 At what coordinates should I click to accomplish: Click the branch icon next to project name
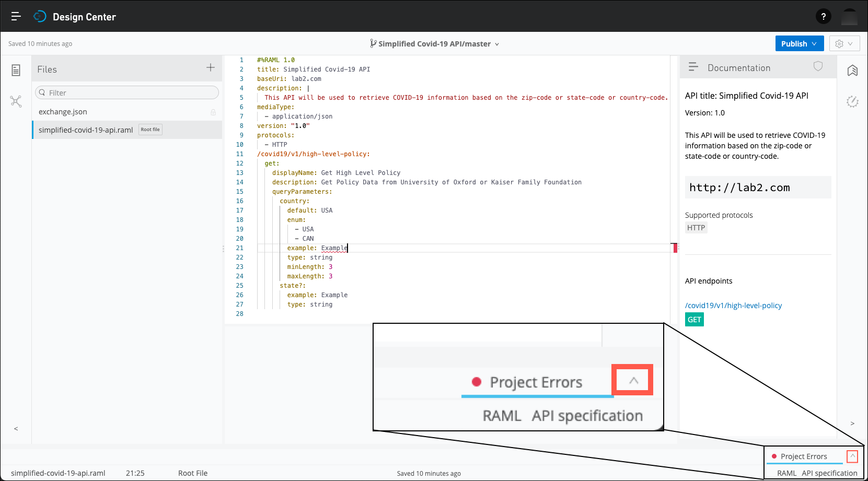tap(373, 43)
